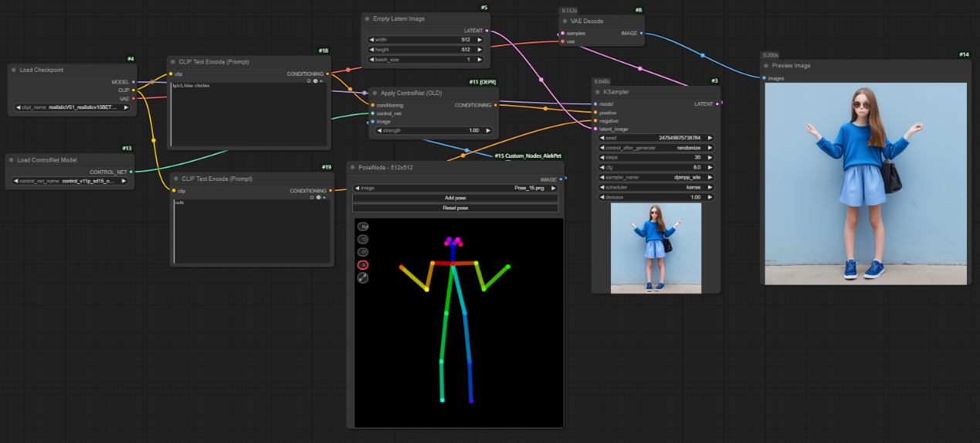Collapse the KSampler node via title dot
This screenshot has height=443, width=980.
coord(597,91)
